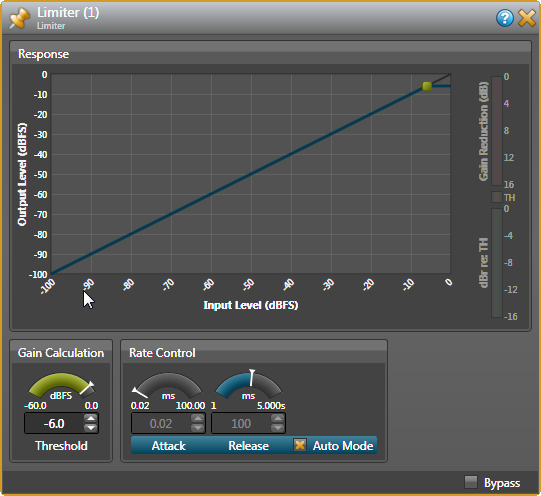Increase Threshold with the up arrow
The width and height of the screenshot is (541, 496).
pos(91,418)
